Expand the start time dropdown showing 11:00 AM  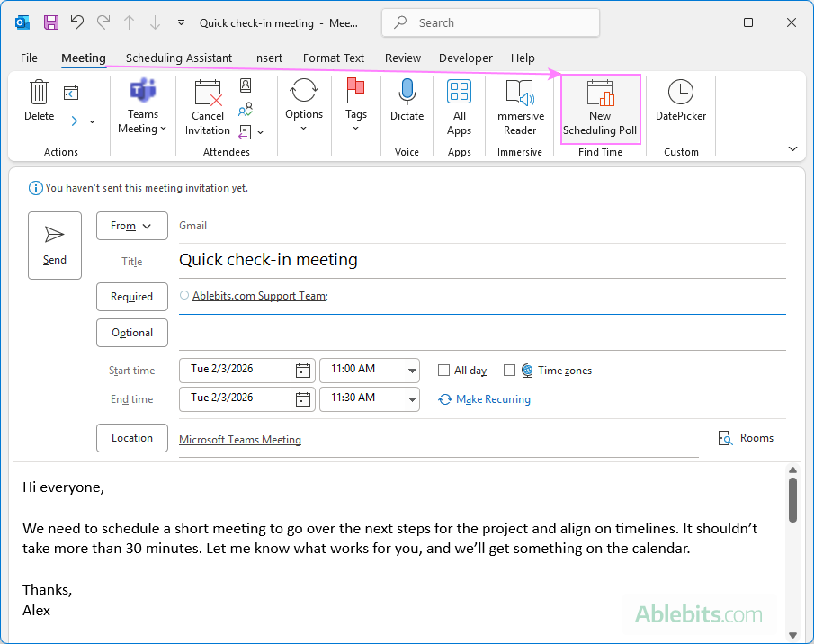413,370
